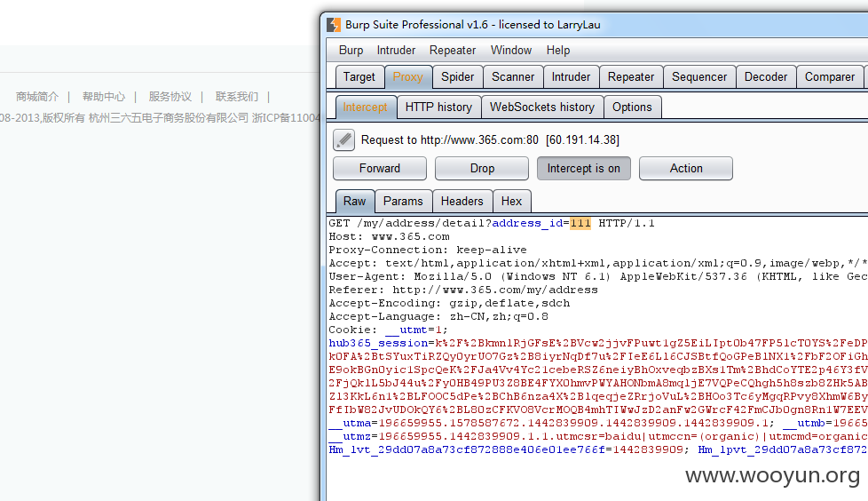868x501 pixels.
Task: Select the Proxy tab
Action: (408, 77)
